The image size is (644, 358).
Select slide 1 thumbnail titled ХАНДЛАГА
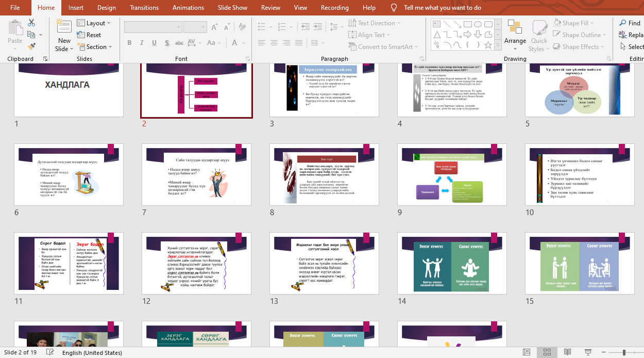click(x=69, y=90)
